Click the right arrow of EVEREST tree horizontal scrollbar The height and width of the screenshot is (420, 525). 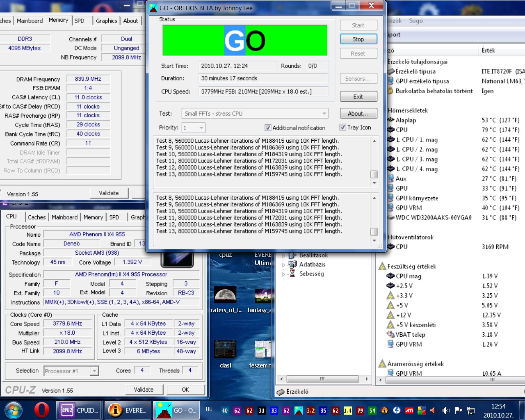[x=367, y=379]
